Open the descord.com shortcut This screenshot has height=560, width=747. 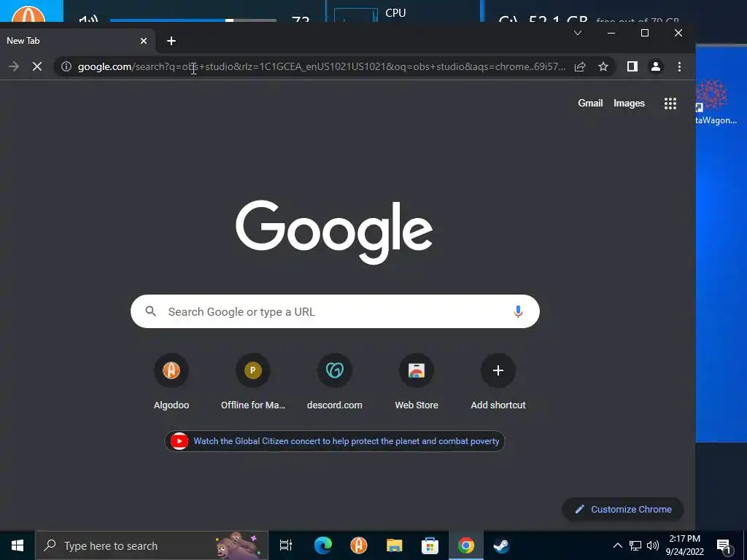click(334, 381)
